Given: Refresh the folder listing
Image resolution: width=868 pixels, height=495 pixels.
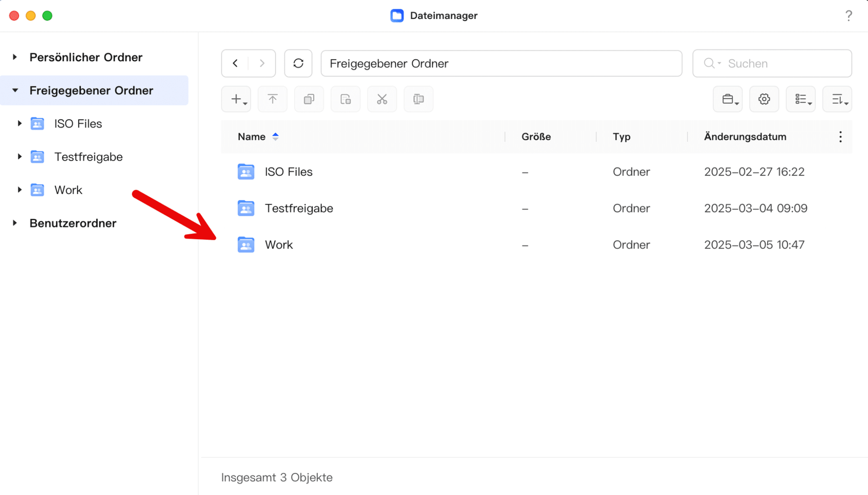Looking at the screenshot, I should [x=298, y=63].
